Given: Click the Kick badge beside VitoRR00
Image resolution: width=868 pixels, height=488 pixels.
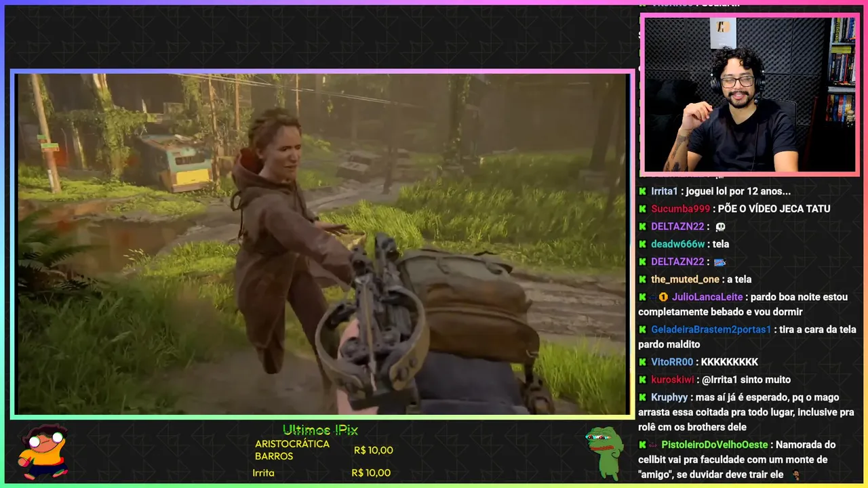Looking at the screenshot, I should point(642,362).
